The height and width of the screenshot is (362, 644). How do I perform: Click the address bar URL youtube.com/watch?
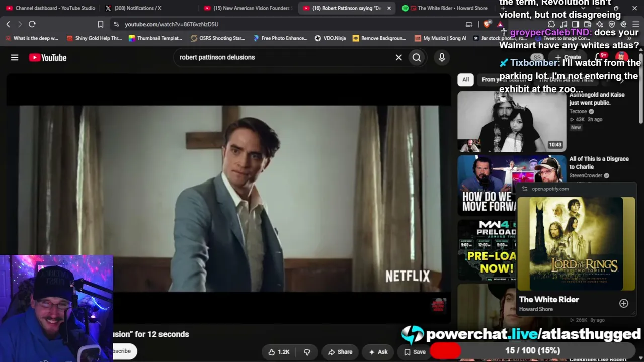pos(172,24)
